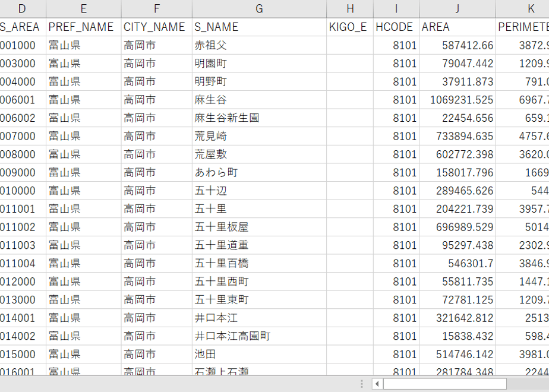Click the PREF_NAME header cell
This screenshot has height=392, width=549.
click(83, 27)
